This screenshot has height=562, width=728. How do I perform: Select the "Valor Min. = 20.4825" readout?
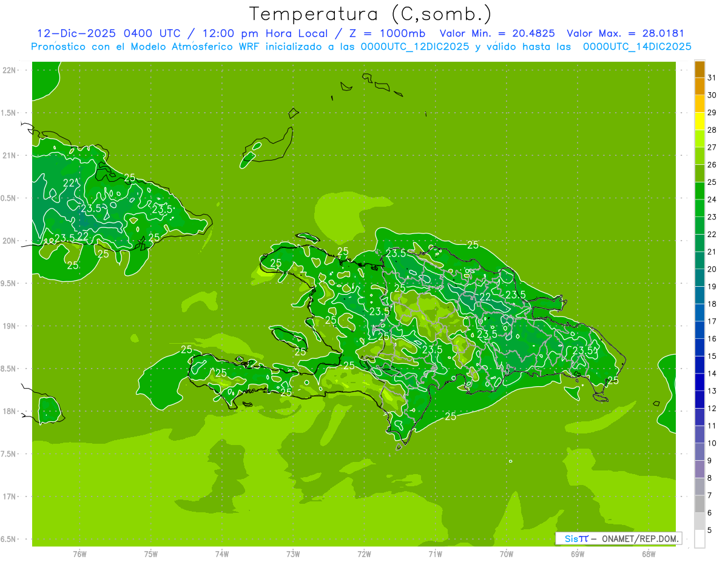point(497,33)
